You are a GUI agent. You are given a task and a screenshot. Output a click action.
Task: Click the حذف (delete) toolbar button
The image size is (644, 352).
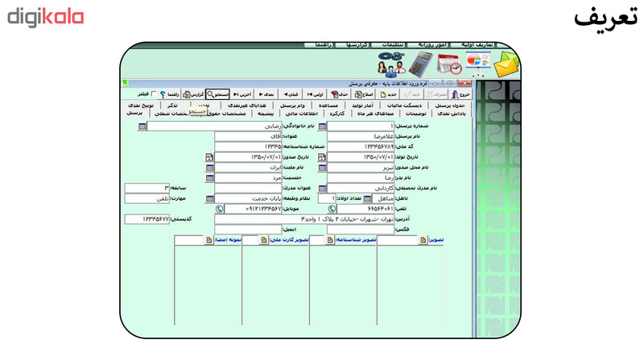point(340,94)
